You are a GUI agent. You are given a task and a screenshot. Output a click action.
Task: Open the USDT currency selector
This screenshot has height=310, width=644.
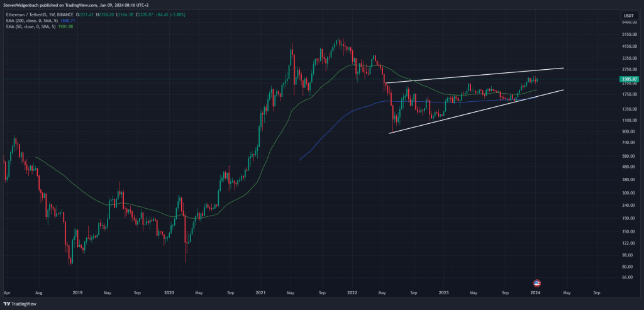coord(628,16)
